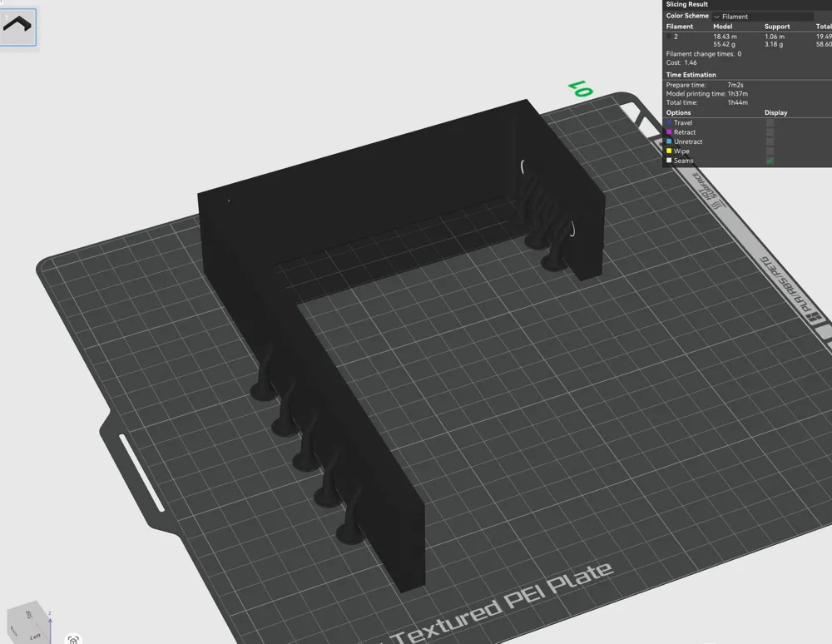This screenshot has height=644, width=832.
Task: Click the Cost 1.46 entry
Action: click(681, 62)
